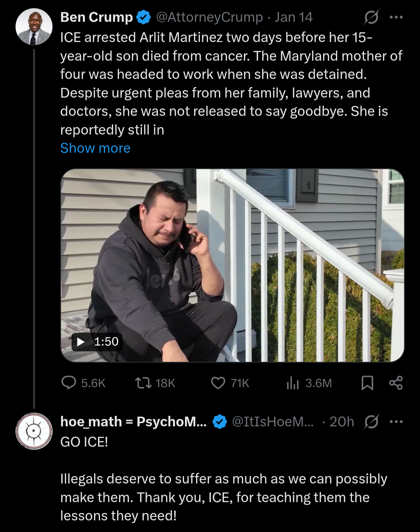Image resolution: width=420 pixels, height=532 pixels.
Task: View analytics showing 3.6M views
Action: (293, 383)
